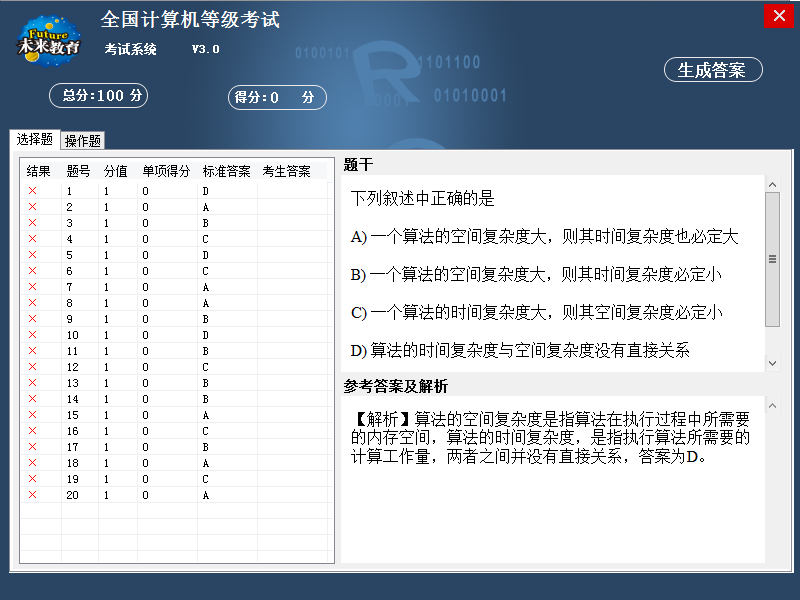
Task: Sort by the 题号 column header
Action: tap(78, 171)
